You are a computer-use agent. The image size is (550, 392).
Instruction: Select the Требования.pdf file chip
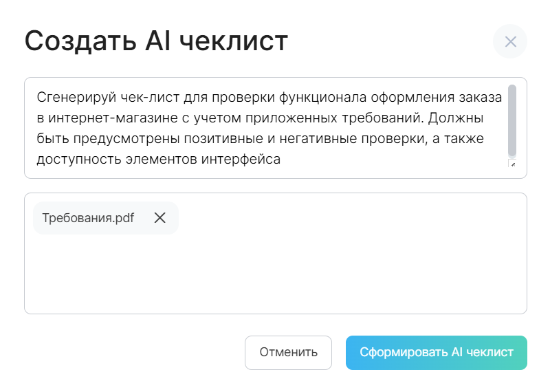[88, 218]
